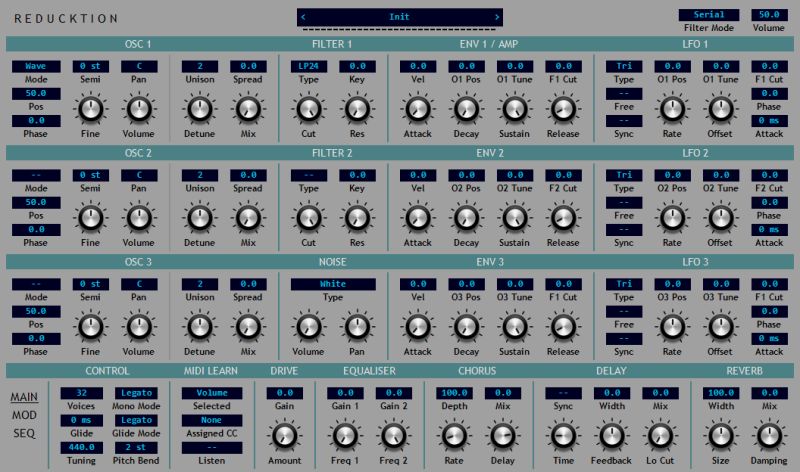
Task: Click the Delay Feedback knob
Action: coord(612,436)
